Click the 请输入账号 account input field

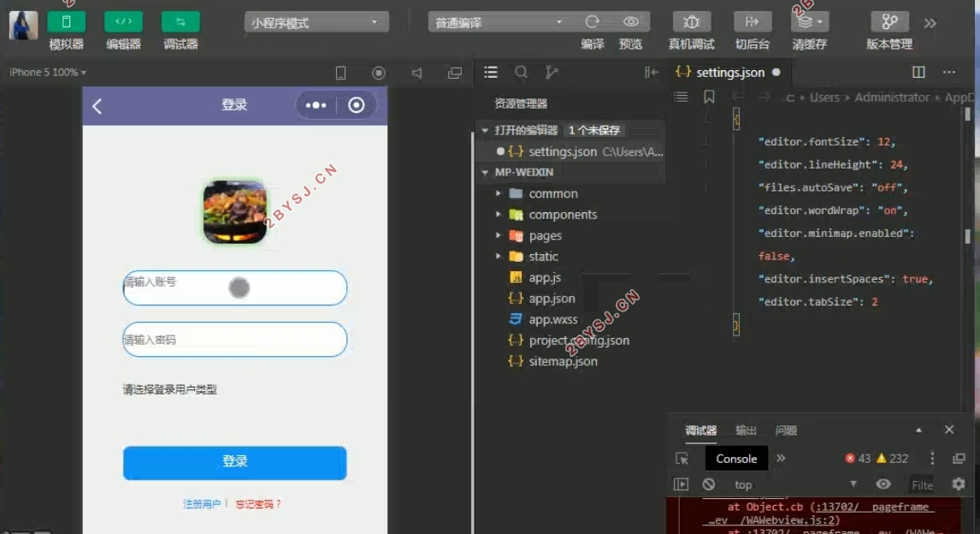[x=234, y=288]
